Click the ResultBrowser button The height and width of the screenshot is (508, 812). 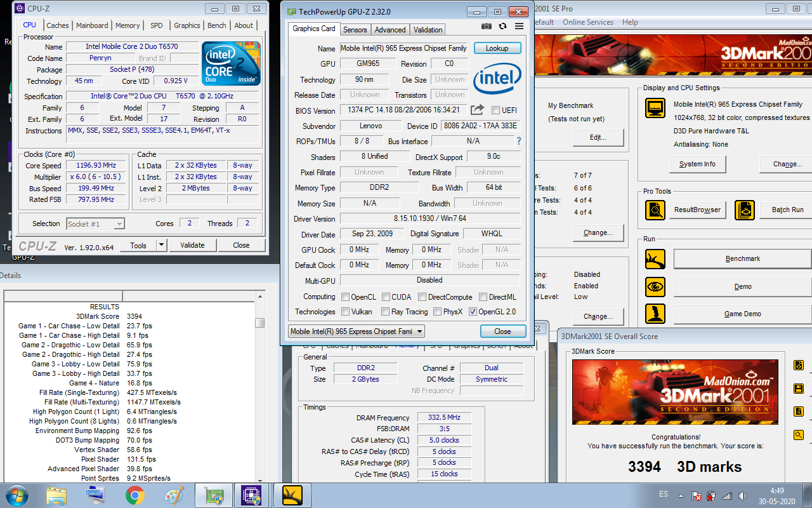click(x=697, y=210)
